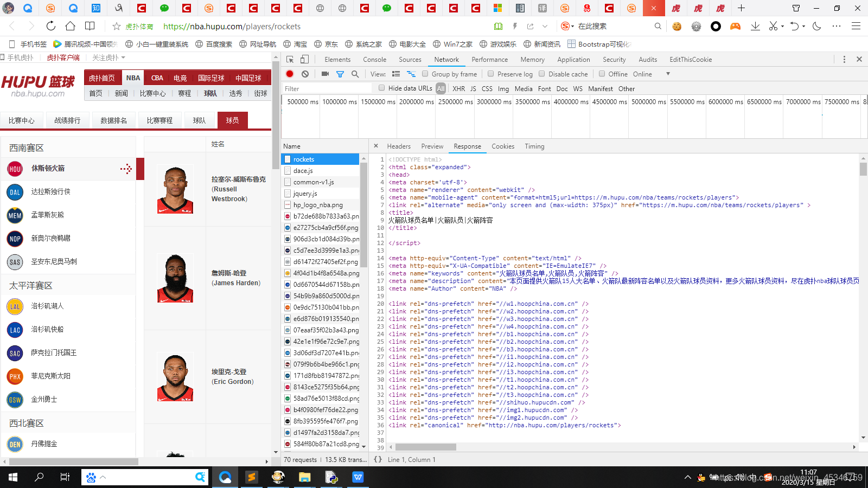Image resolution: width=868 pixels, height=488 pixels.
Task: Clear the network log
Action: coord(305,74)
